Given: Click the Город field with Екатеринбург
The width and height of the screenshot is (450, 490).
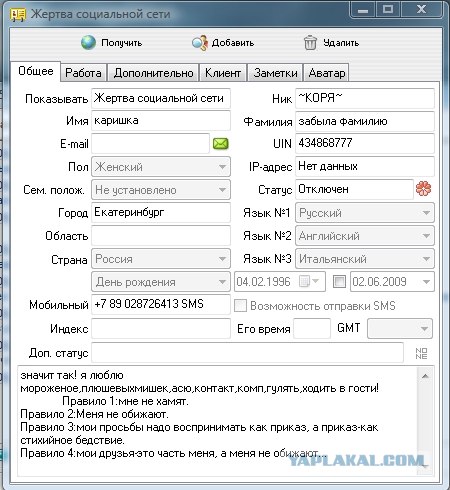Looking at the screenshot, I should click(161, 213).
